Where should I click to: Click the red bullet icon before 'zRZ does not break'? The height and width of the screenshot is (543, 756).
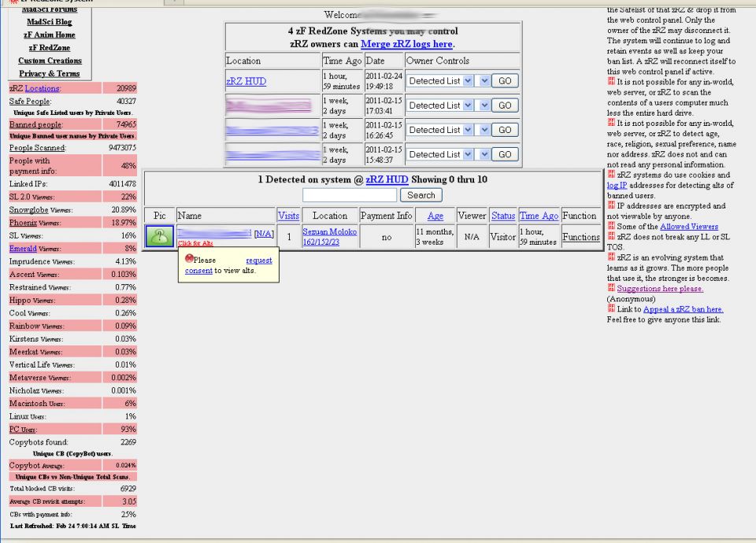pos(611,235)
